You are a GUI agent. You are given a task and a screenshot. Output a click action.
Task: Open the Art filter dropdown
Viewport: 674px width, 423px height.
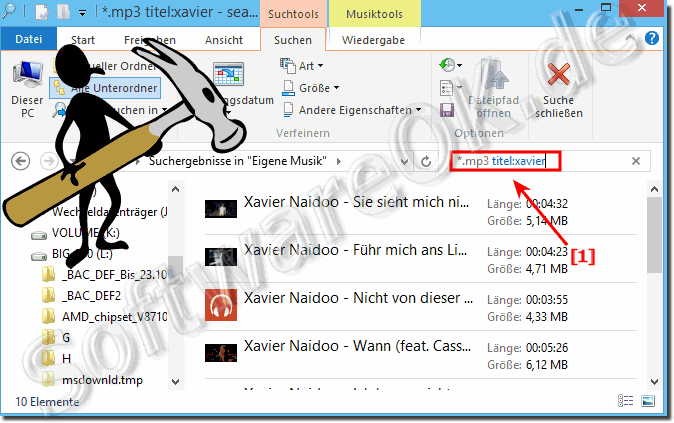(301, 66)
